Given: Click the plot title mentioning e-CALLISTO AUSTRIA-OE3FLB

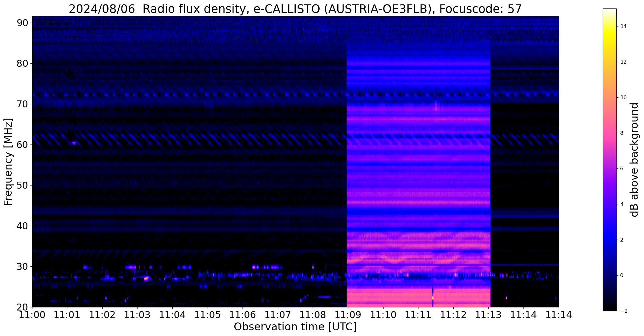Looking at the screenshot, I should click(x=295, y=9).
